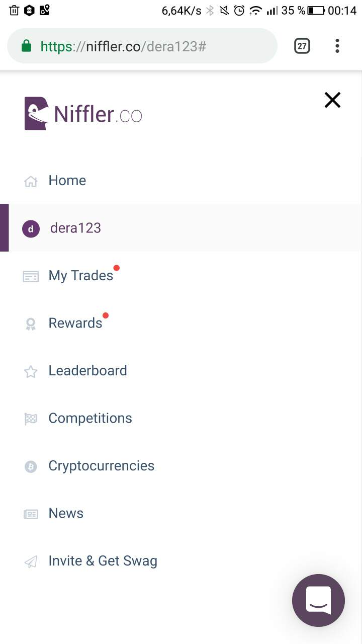362x644 pixels.
Task: Open the browser three-dot menu
Action: point(337,46)
